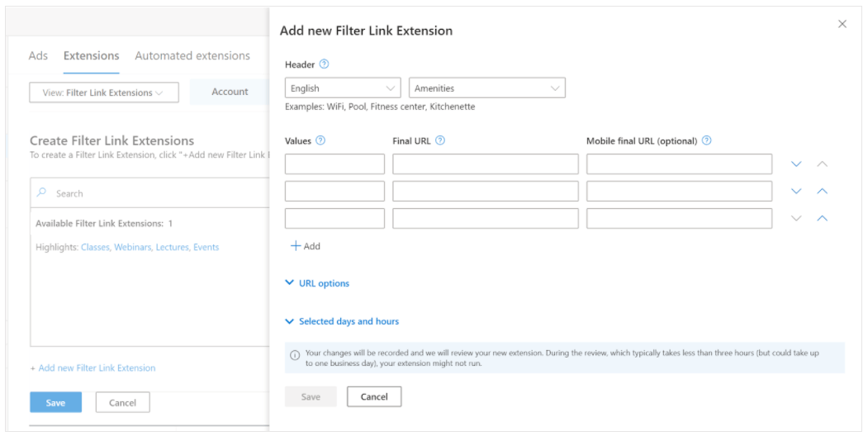The width and height of the screenshot is (868, 436).
Task: Focus second row Final URL input
Action: point(486,191)
